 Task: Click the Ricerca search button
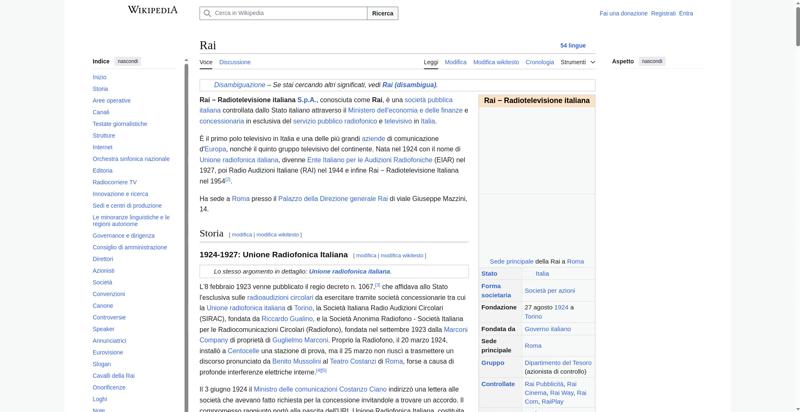[383, 13]
